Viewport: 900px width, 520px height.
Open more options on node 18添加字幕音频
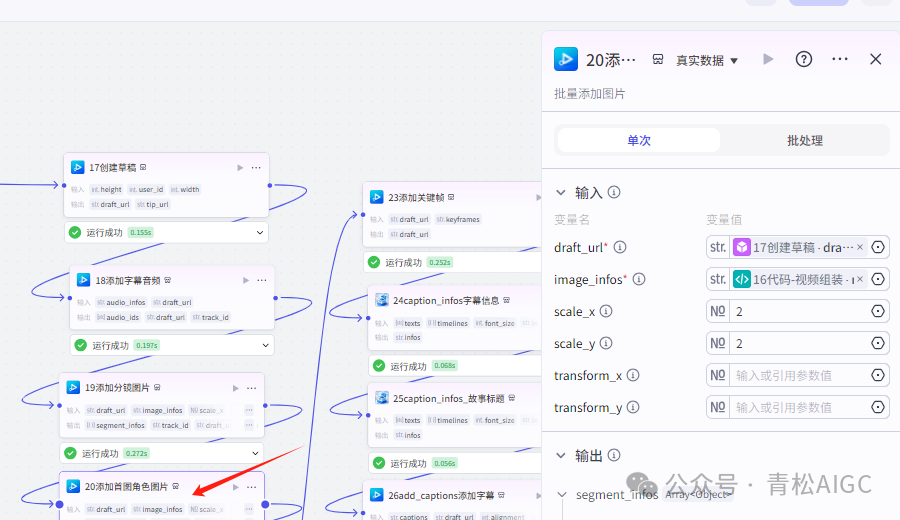click(x=262, y=280)
